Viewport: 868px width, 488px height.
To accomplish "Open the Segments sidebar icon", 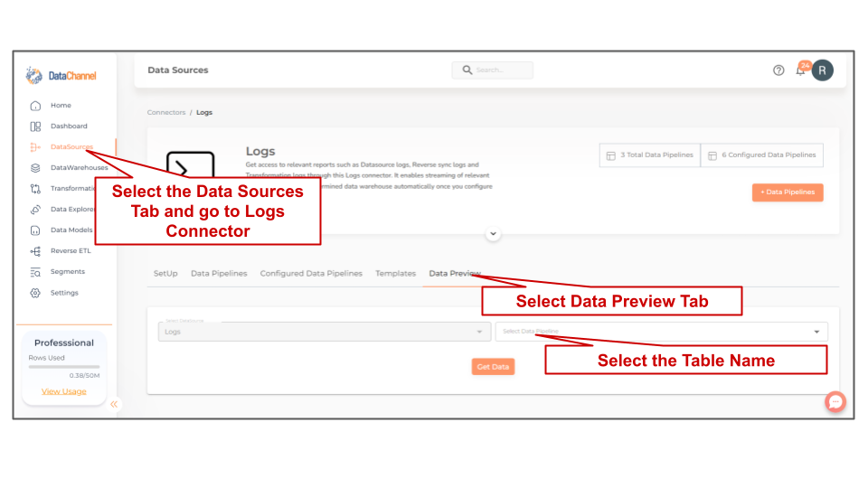I will 35,272.
